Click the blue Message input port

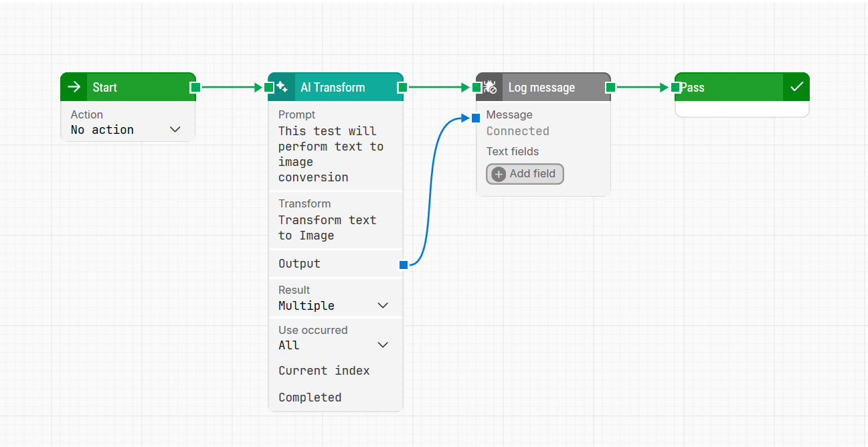click(x=476, y=118)
